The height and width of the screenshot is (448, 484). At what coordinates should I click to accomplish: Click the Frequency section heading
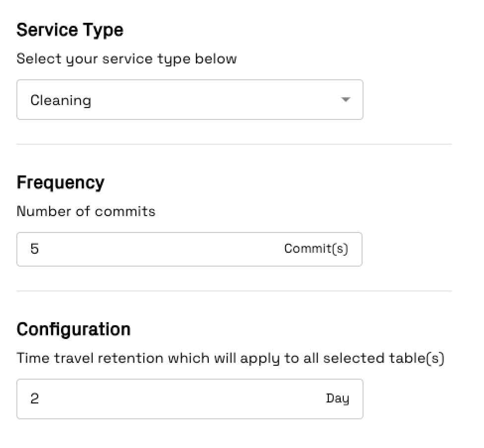coord(60,183)
